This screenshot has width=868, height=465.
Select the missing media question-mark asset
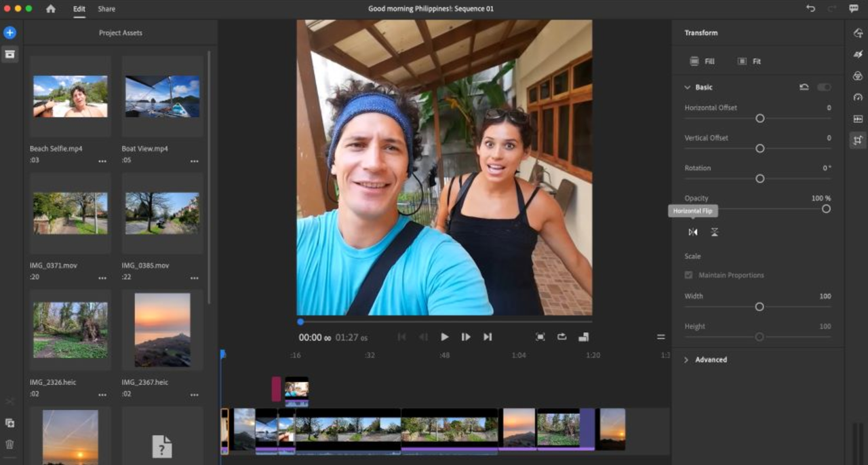coord(163,446)
